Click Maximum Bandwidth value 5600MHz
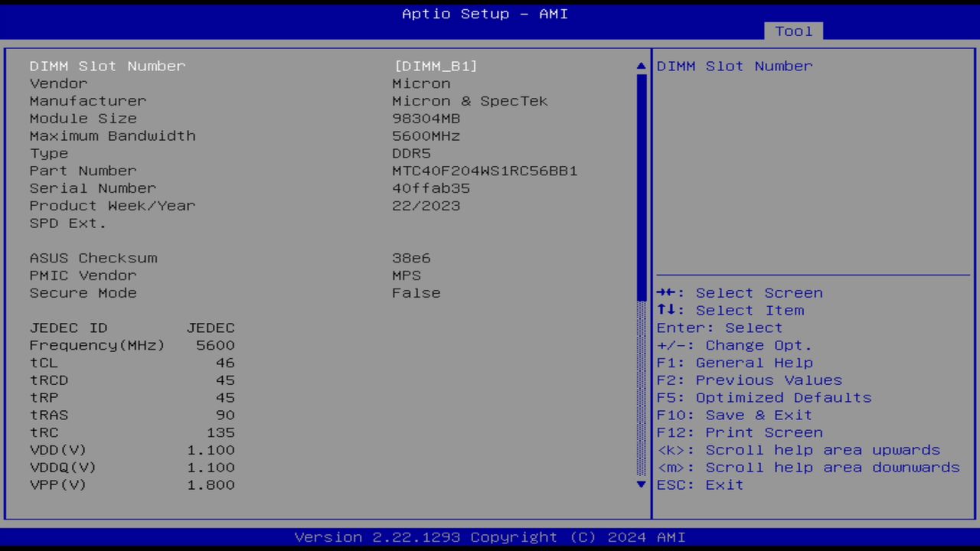980x551 pixels. click(426, 136)
